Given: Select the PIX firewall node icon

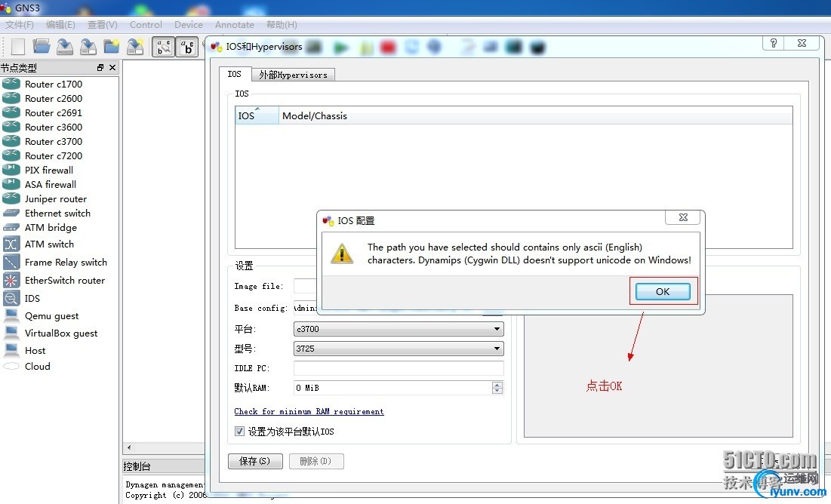Looking at the screenshot, I should click(x=11, y=170).
